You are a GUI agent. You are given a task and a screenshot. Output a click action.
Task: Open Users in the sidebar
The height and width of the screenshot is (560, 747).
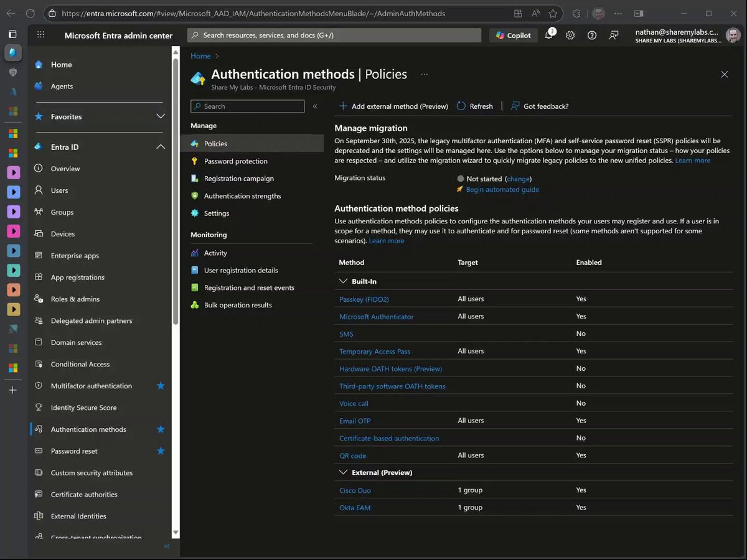(60, 190)
